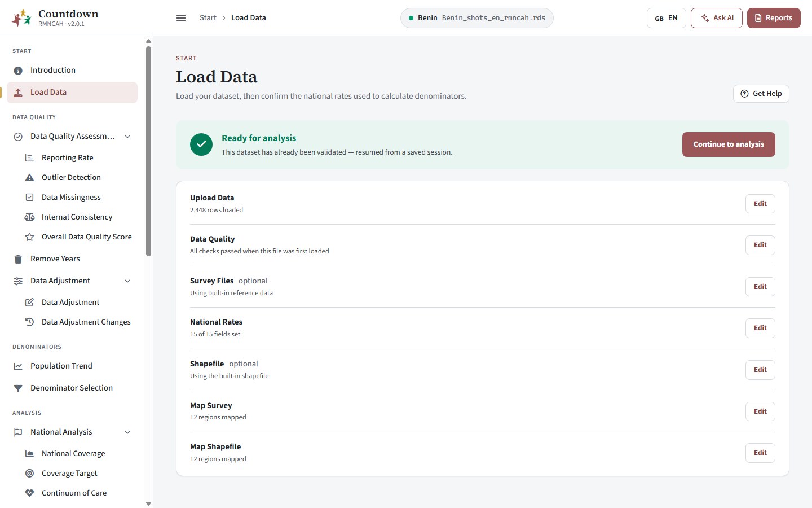Click the Introduction info icon
Image resolution: width=812 pixels, height=508 pixels.
pyautogui.click(x=18, y=71)
